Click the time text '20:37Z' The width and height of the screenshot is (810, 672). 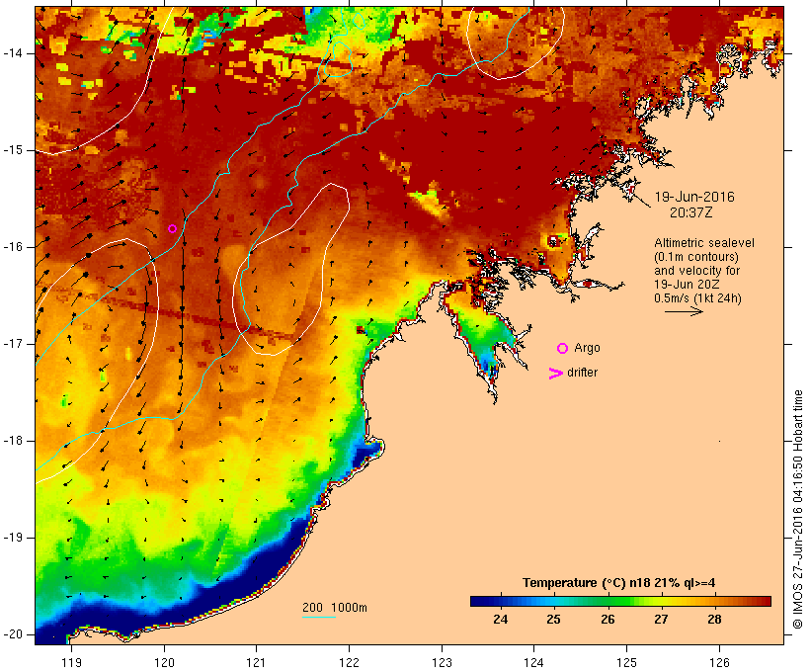tap(691, 212)
